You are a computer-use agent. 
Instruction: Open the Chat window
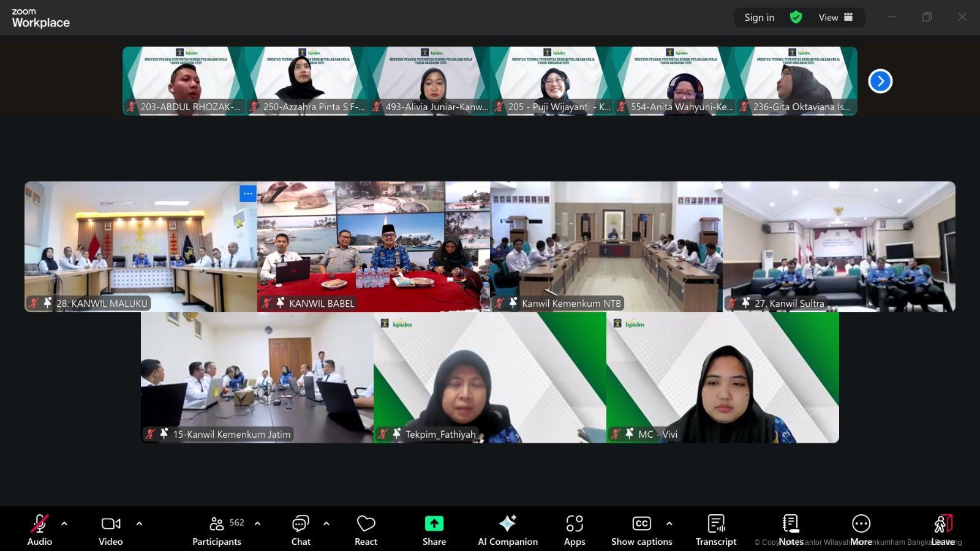point(301,530)
